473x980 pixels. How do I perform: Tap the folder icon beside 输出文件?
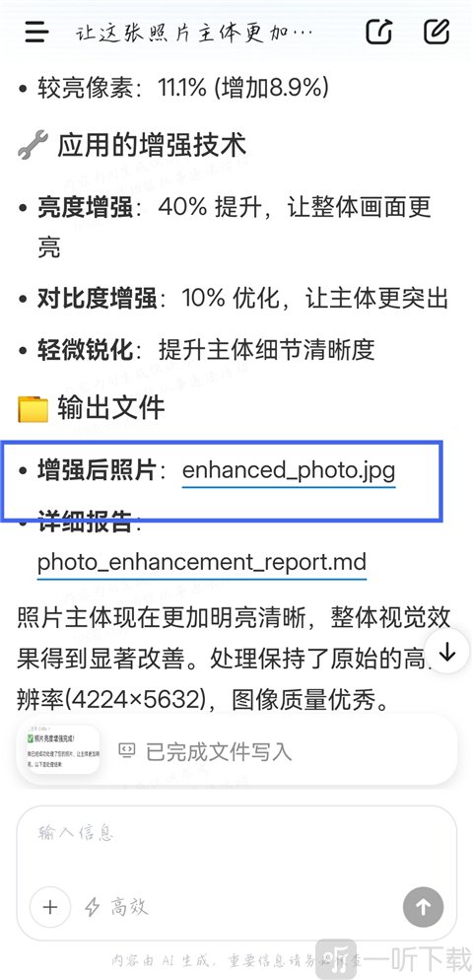[x=33, y=408]
